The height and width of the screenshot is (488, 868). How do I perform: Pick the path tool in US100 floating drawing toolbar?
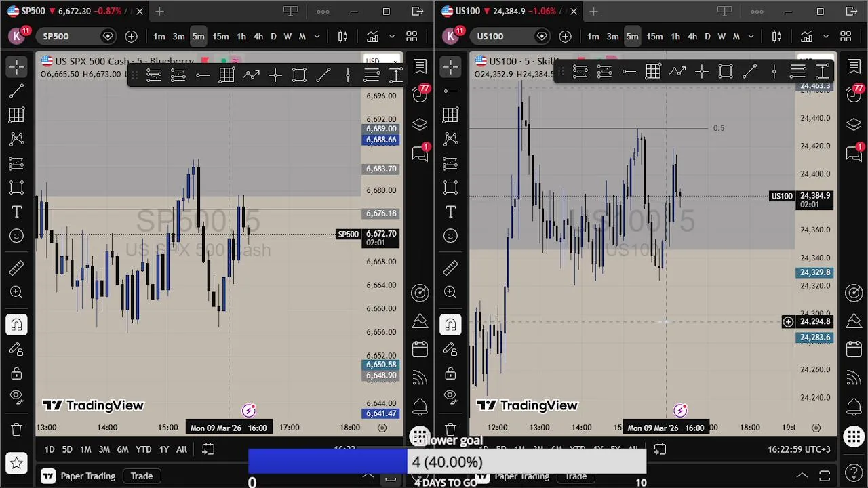pyautogui.click(x=677, y=71)
